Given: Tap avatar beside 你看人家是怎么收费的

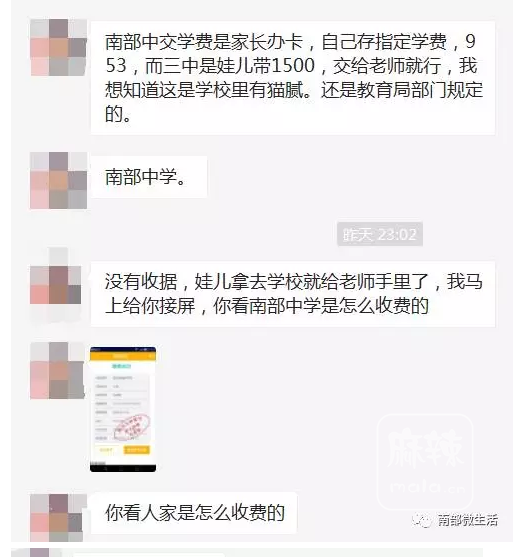Looking at the screenshot, I should point(58,517).
